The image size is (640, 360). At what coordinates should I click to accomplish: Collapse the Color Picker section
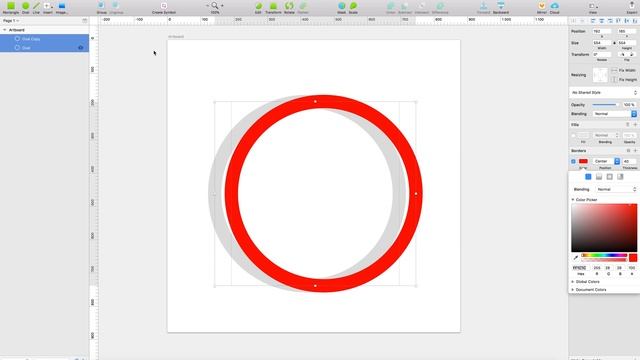pyautogui.click(x=573, y=200)
